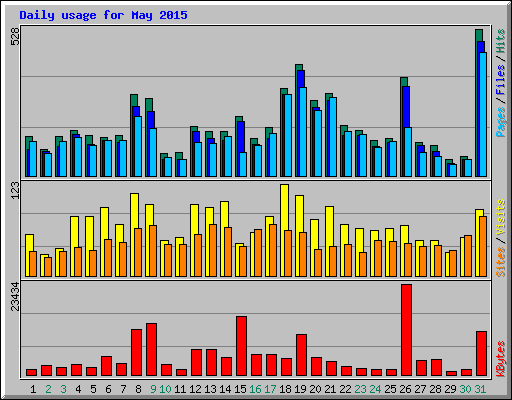Select the light blue Pages bar for day 19

pos(303,132)
